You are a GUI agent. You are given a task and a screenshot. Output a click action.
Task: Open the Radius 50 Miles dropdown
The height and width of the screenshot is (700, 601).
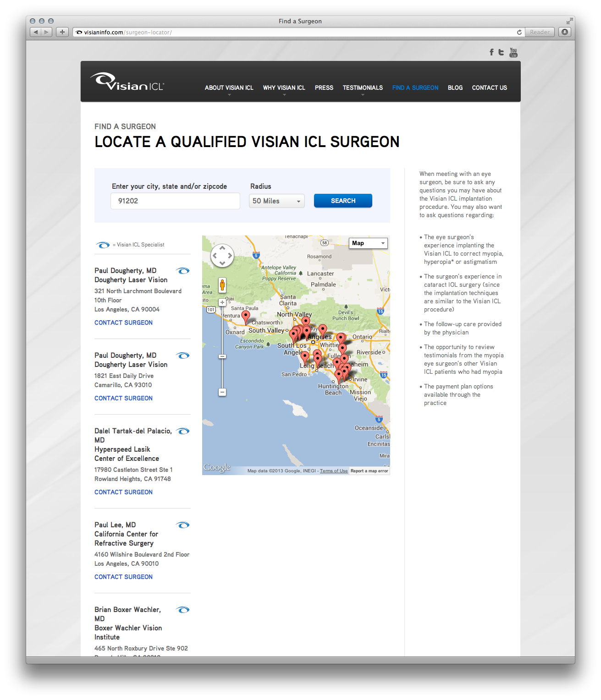point(276,201)
